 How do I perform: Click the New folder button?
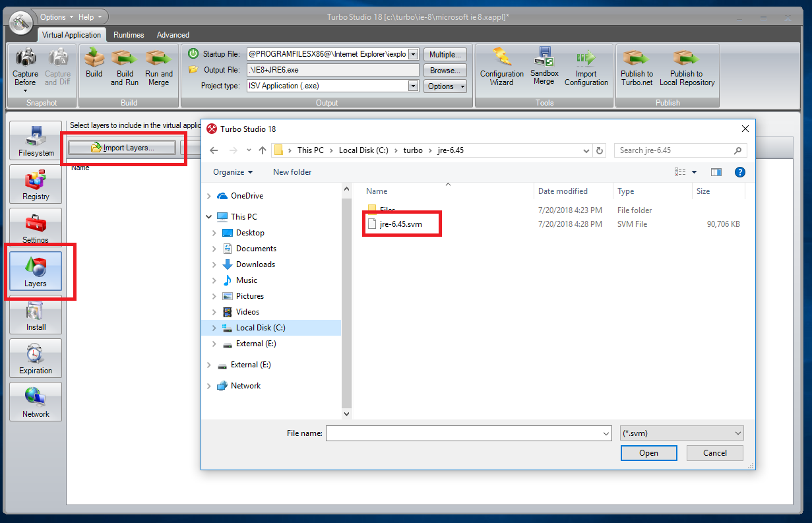(x=292, y=172)
